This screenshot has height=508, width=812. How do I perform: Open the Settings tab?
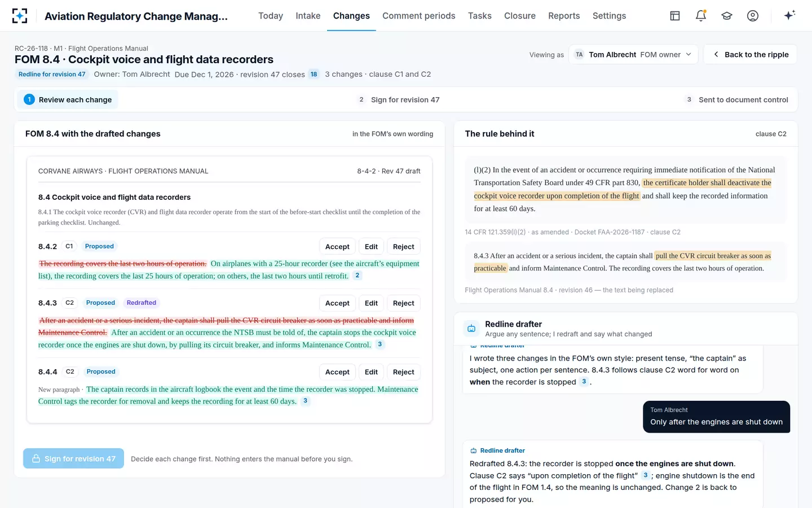click(609, 16)
